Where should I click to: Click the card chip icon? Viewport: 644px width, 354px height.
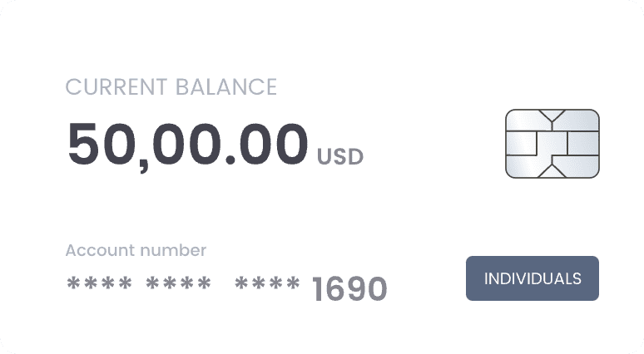click(552, 144)
